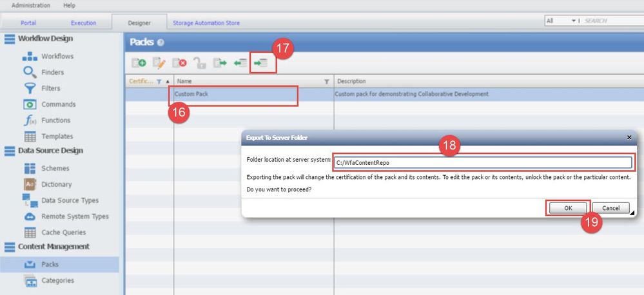This screenshot has width=644, height=295.
Task: Click the Filters funnel icon in sidebar
Action: pos(30,88)
